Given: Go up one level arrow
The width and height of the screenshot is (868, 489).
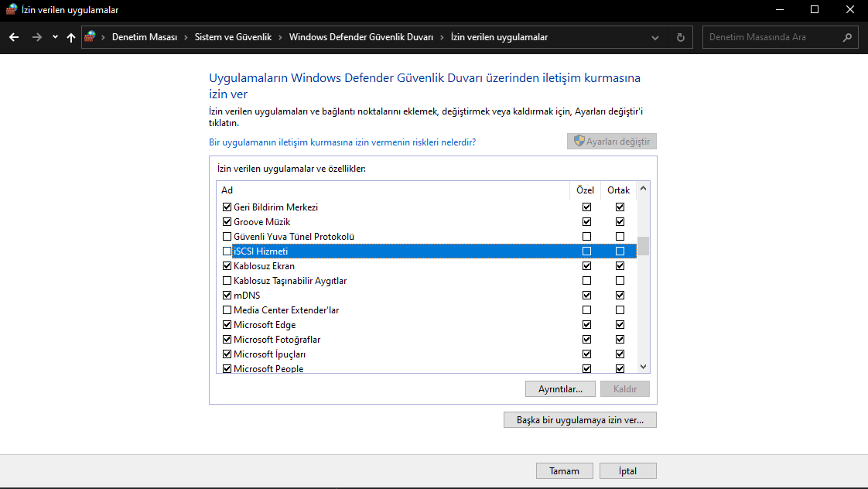Looking at the screenshot, I should (x=71, y=37).
